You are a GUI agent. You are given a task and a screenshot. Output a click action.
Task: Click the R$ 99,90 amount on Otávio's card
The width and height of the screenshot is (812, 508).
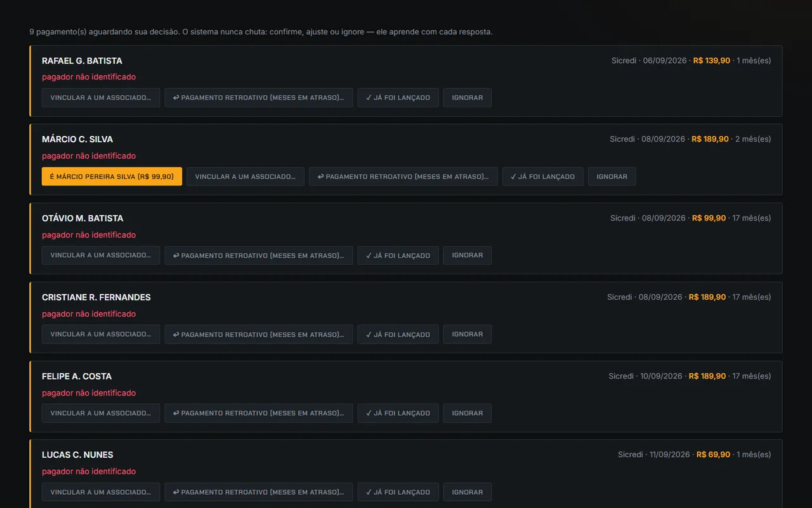(709, 218)
